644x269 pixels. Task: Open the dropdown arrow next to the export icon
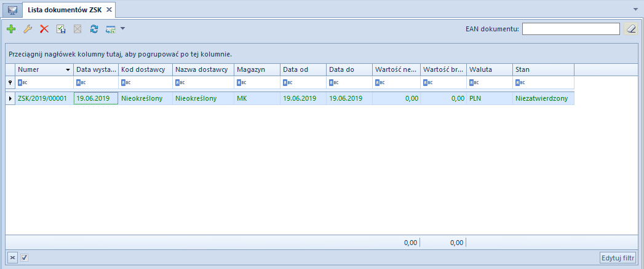(122, 29)
